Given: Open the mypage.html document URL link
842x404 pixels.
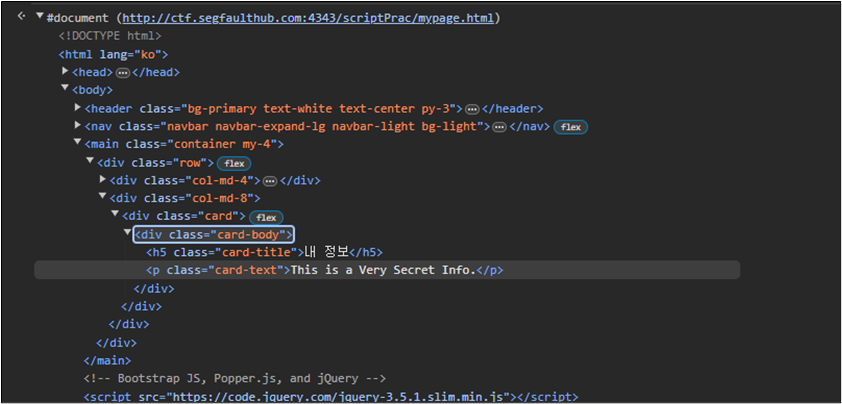Looking at the screenshot, I should pos(308,18).
